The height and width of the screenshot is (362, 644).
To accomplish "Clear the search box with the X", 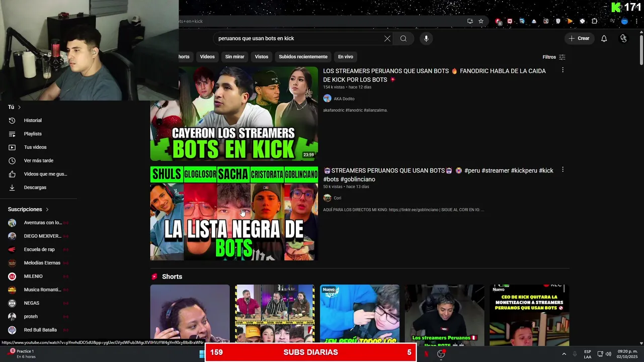I will [387, 39].
